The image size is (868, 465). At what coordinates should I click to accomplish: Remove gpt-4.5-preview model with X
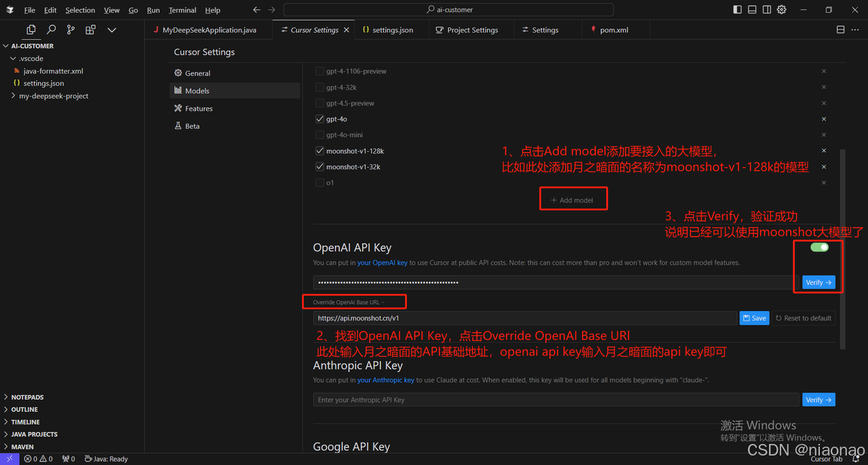(x=824, y=103)
